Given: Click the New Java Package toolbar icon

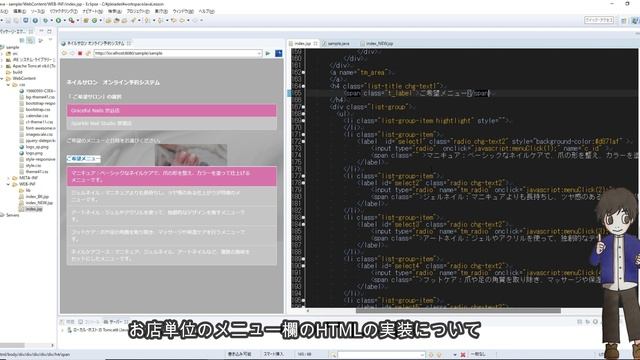Looking at the screenshot, I should [86, 20].
